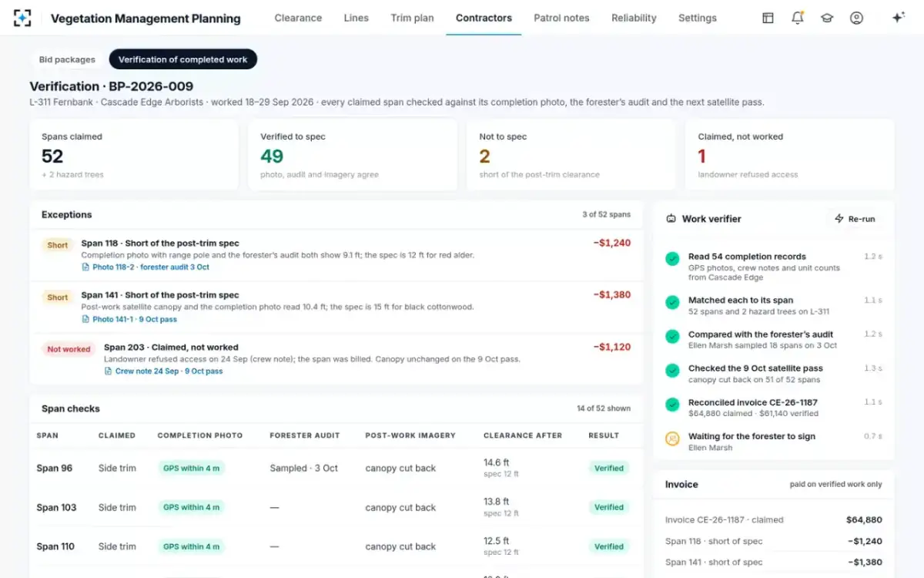
Task: Select the Contractors tab
Action: click(484, 18)
